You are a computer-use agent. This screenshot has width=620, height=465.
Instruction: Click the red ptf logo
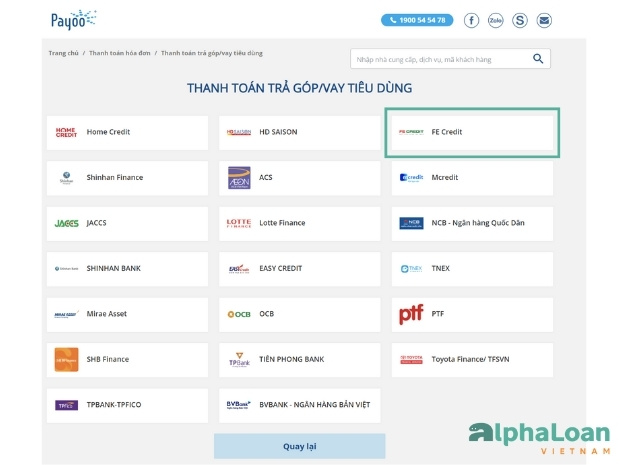[411, 314]
